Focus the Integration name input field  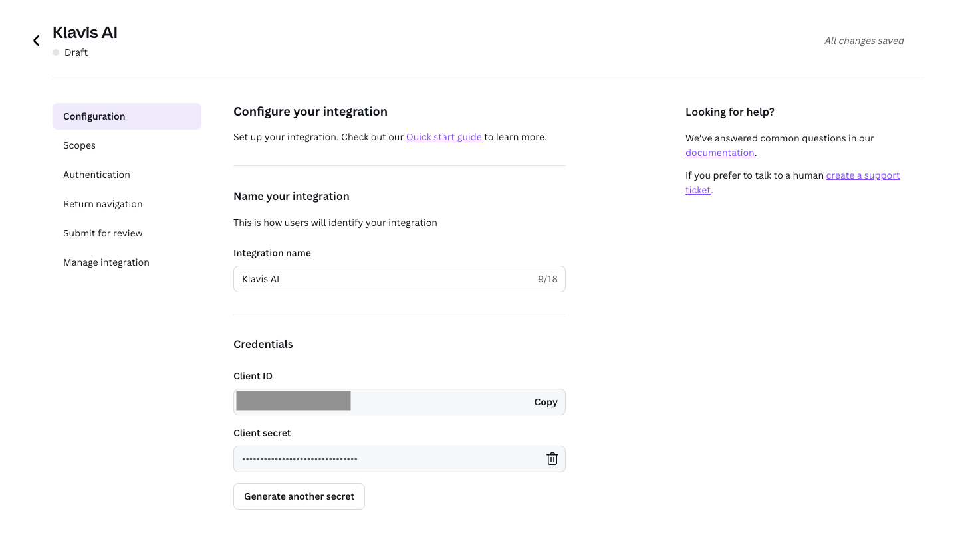[x=400, y=279]
